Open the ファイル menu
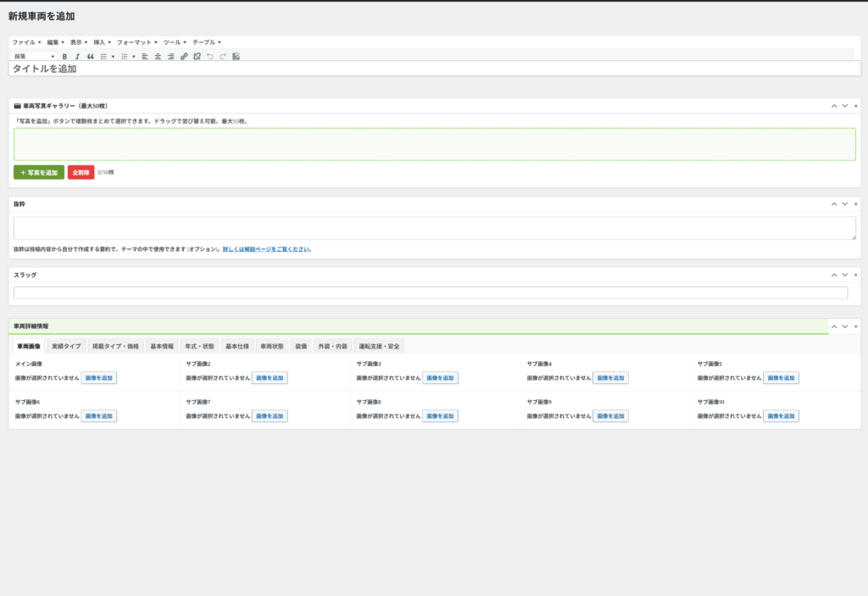Screen dimensions: 868x596 (x=26, y=42)
